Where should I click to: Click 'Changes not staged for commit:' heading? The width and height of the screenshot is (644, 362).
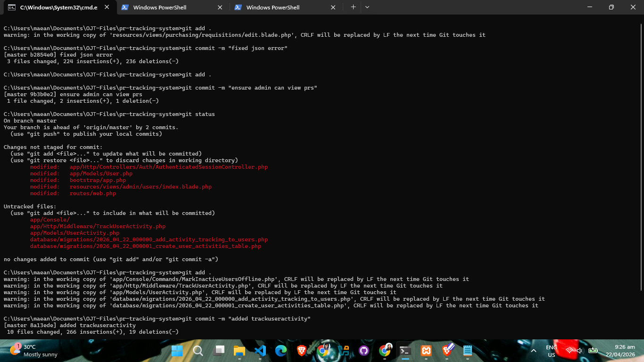click(x=53, y=147)
